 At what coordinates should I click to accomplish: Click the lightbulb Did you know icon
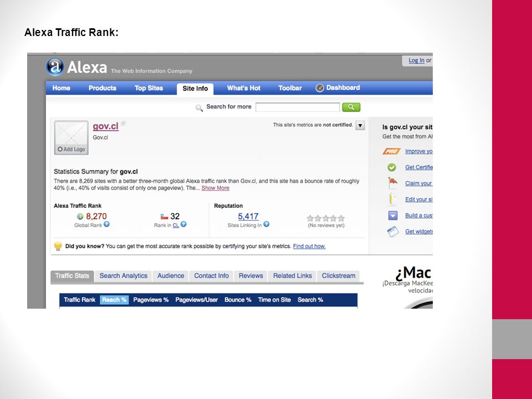click(58, 246)
